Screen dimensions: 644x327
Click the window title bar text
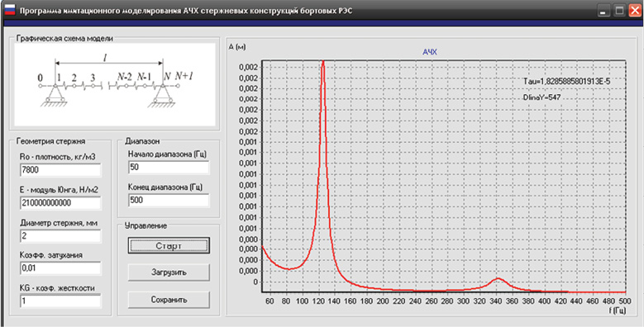tap(187, 11)
